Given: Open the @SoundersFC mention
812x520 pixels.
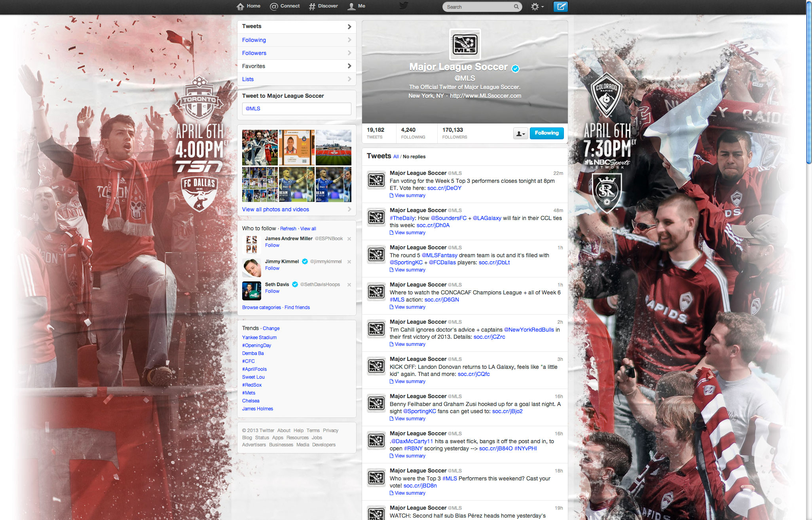Looking at the screenshot, I should (449, 218).
